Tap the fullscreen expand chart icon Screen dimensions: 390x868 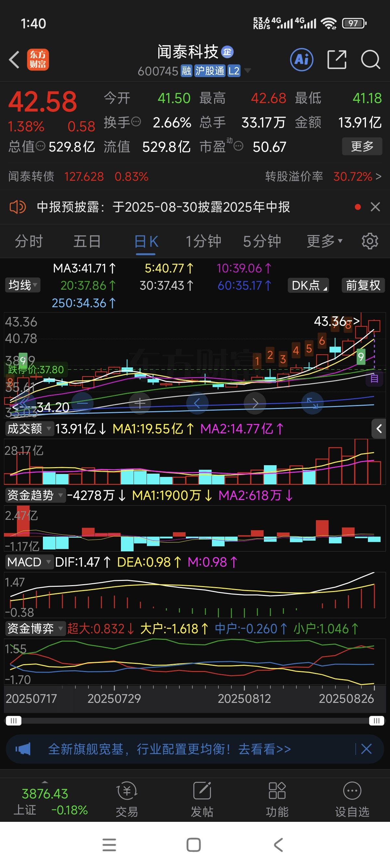click(313, 403)
